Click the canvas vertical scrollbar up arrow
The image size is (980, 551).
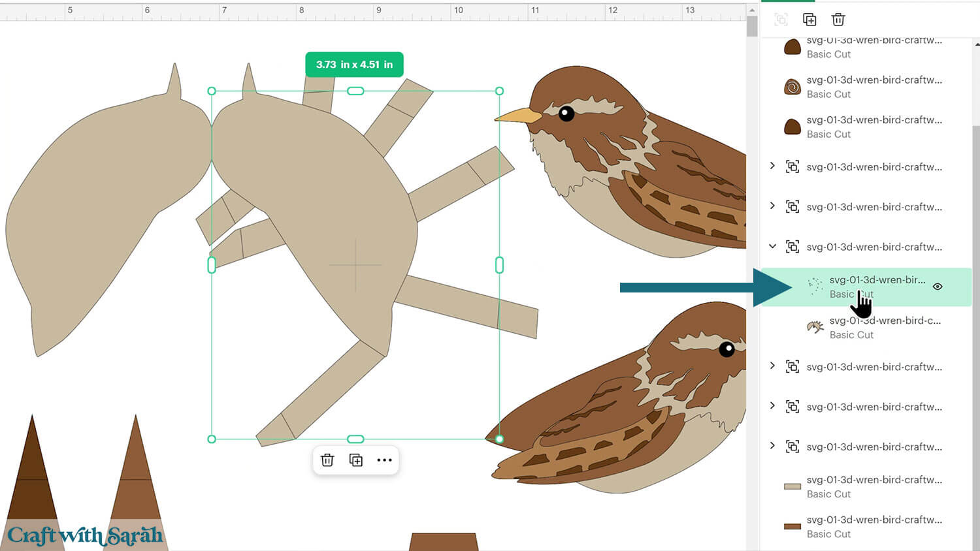pyautogui.click(x=752, y=10)
